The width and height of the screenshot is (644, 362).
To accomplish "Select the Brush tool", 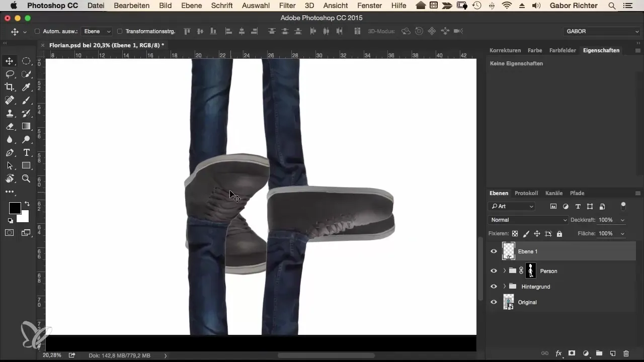I will point(26,101).
